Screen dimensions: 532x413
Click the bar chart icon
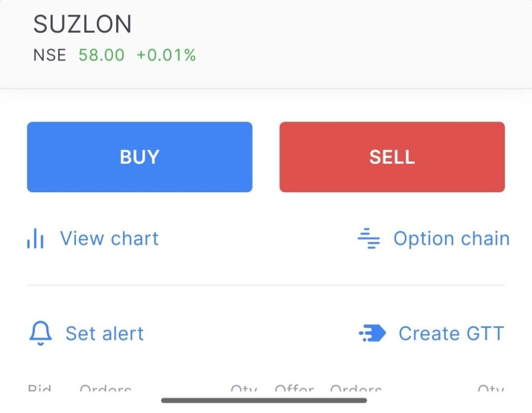35,239
